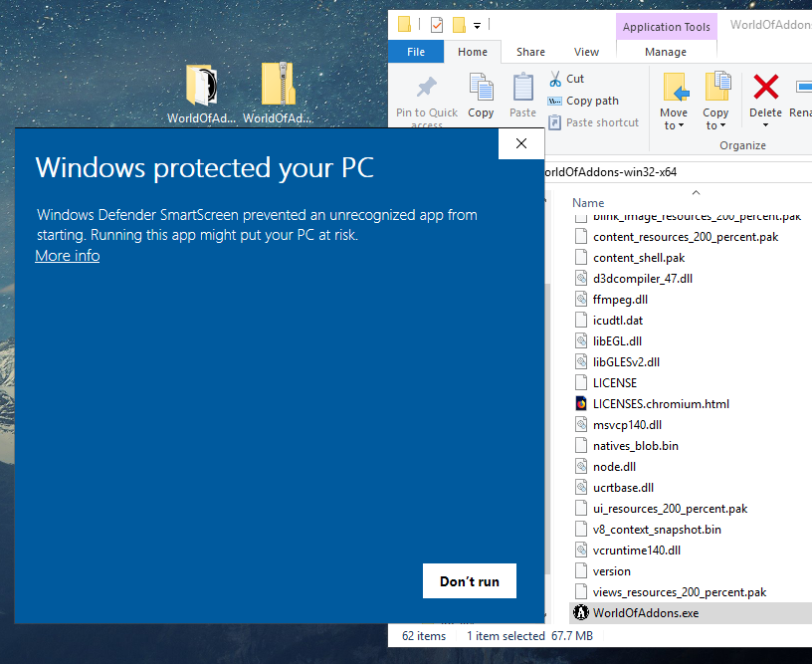
Task: Click the Paste clipboard icon
Action: tap(523, 87)
